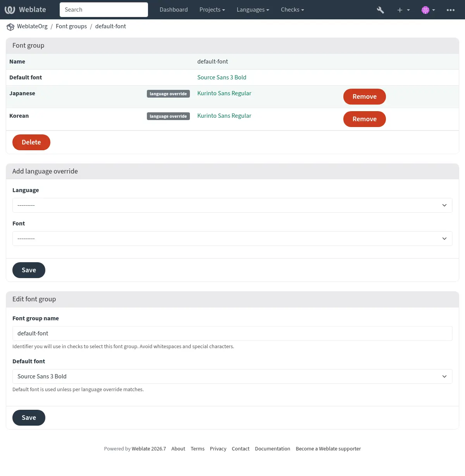The height and width of the screenshot is (476, 465).
Task: Go to the Dashboard page
Action: (x=174, y=10)
